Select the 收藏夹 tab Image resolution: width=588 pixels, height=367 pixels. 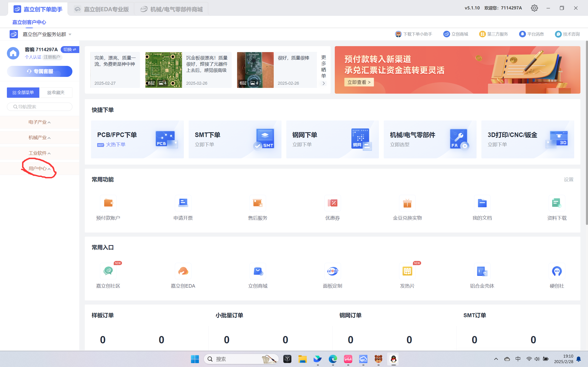click(56, 92)
